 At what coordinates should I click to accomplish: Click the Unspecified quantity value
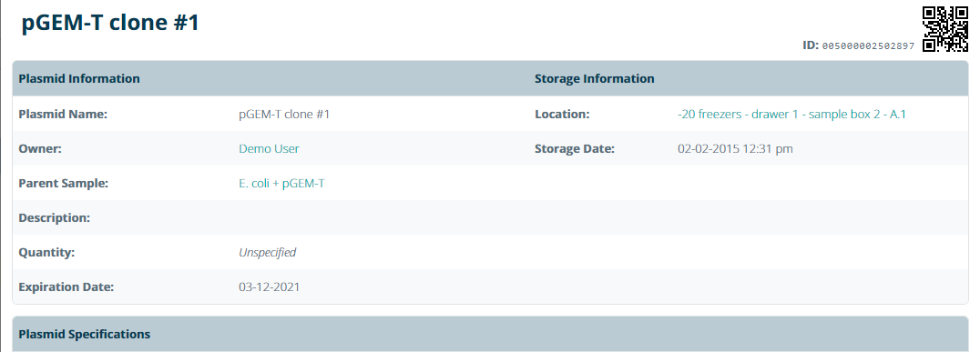pyautogui.click(x=267, y=253)
